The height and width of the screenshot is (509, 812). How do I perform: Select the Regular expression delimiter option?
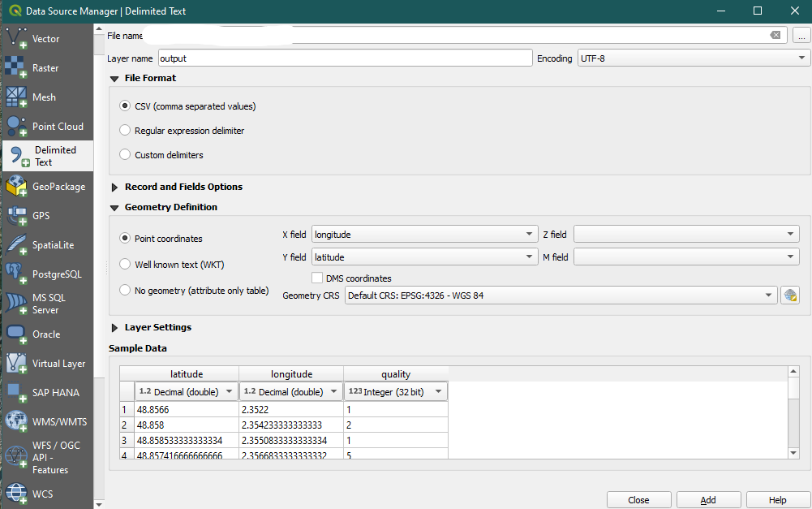pyautogui.click(x=125, y=130)
